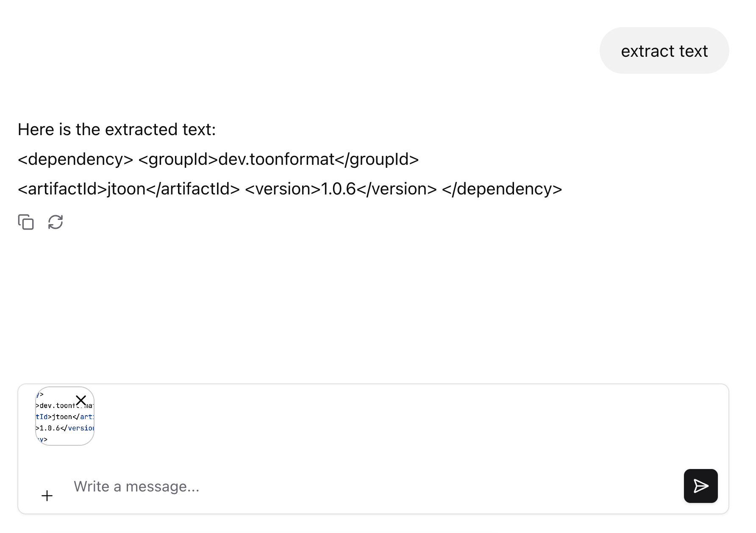Regenerate the assistant response

pos(56,222)
